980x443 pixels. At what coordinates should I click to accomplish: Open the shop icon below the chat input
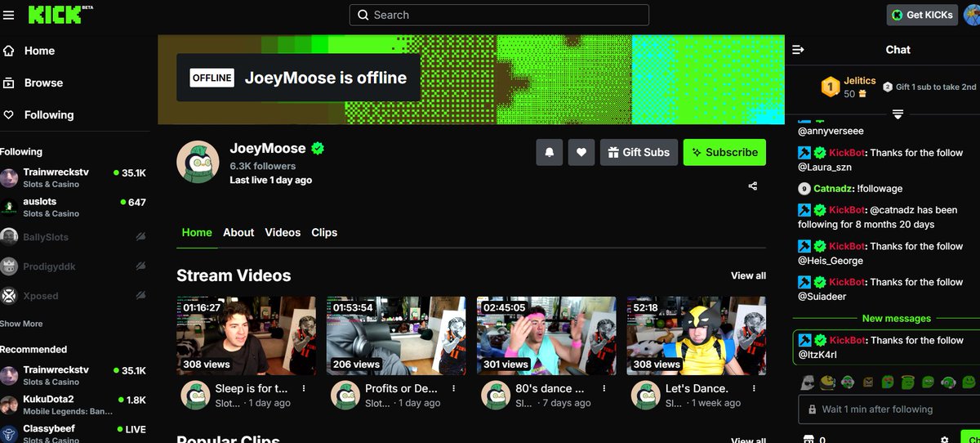coord(810,439)
